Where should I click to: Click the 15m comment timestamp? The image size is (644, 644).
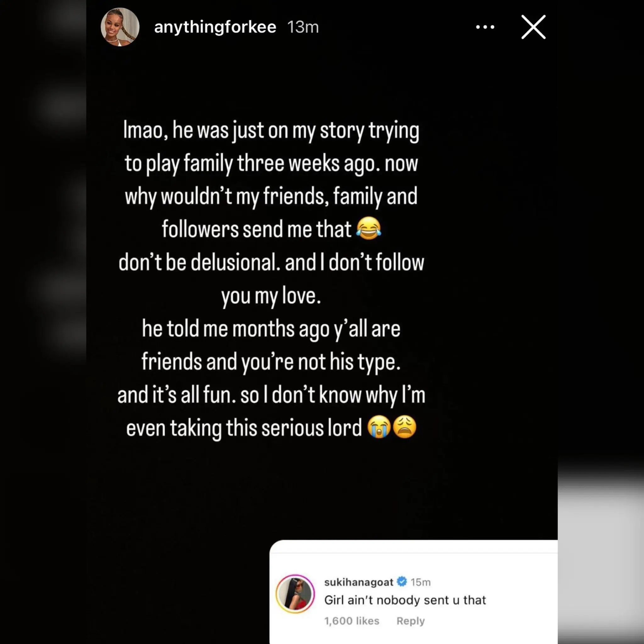tap(421, 582)
